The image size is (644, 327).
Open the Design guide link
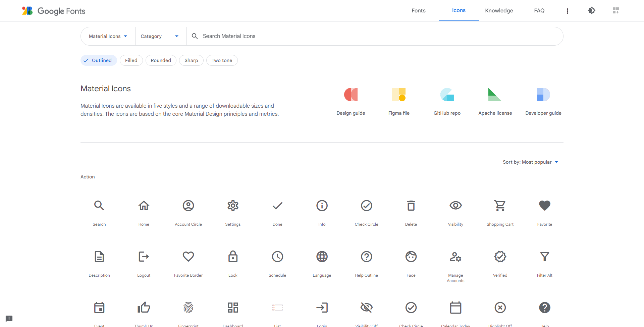(351, 102)
